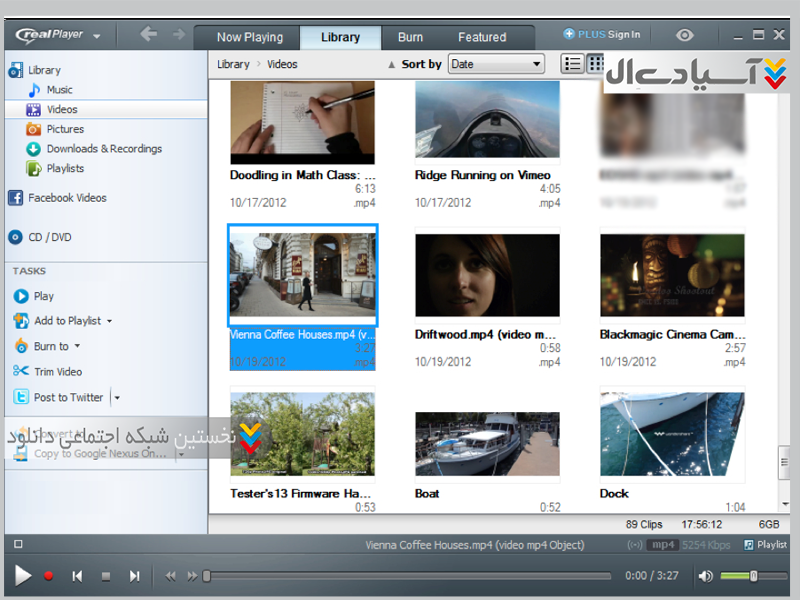Switch to the Now Playing tab
This screenshot has height=600, width=800.
(x=250, y=37)
